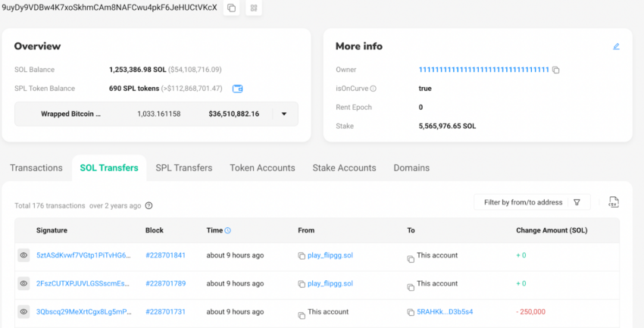Copy 5RAHKk...D3b5s4 address icon
The height and width of the screenshot is (328, 644).
coord(411,312)
